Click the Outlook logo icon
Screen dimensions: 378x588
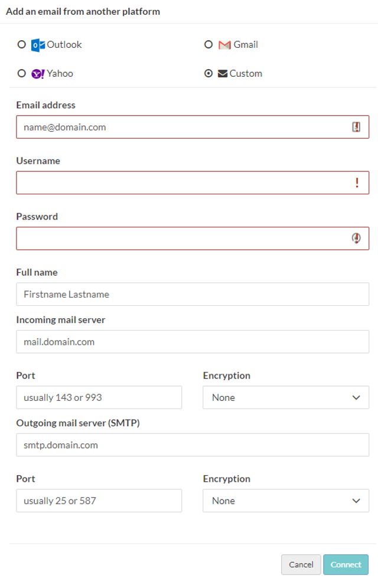[x=38, y=45]
